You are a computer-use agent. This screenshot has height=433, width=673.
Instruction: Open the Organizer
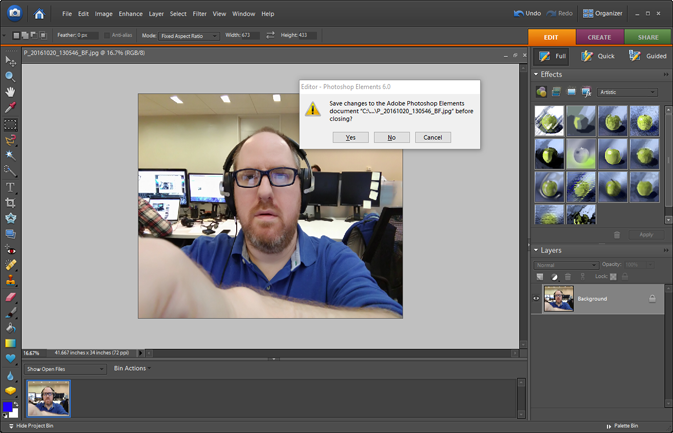click(x=602, y=14)
